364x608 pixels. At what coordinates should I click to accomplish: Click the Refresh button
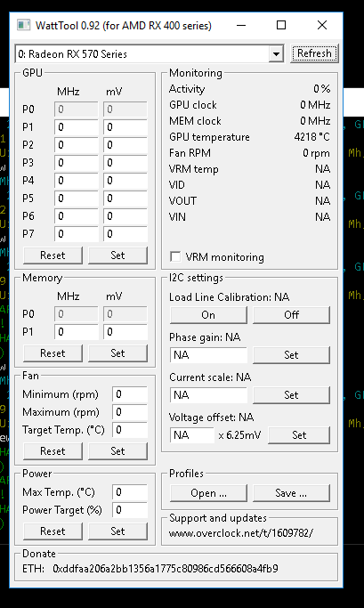tap(314, 53)
